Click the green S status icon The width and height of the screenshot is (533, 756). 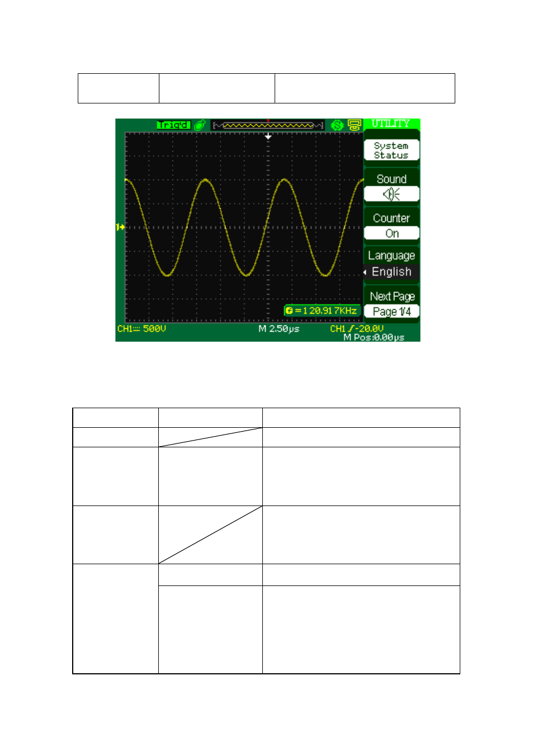(337, 125)
